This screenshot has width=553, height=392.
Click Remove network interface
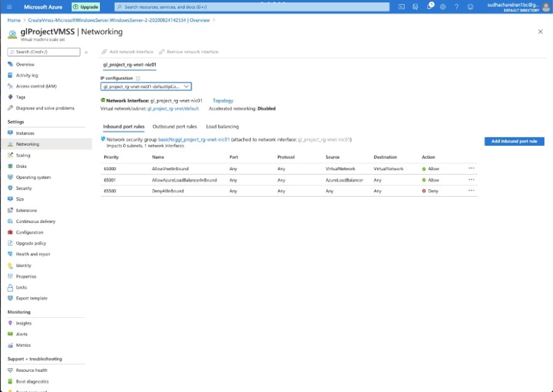189,52
